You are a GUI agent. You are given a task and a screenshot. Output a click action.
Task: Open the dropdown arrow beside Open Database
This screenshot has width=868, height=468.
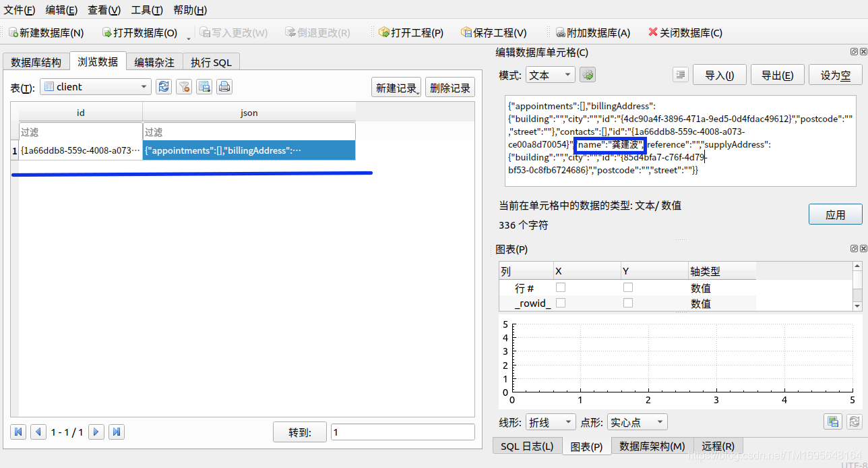click(189, 37)
